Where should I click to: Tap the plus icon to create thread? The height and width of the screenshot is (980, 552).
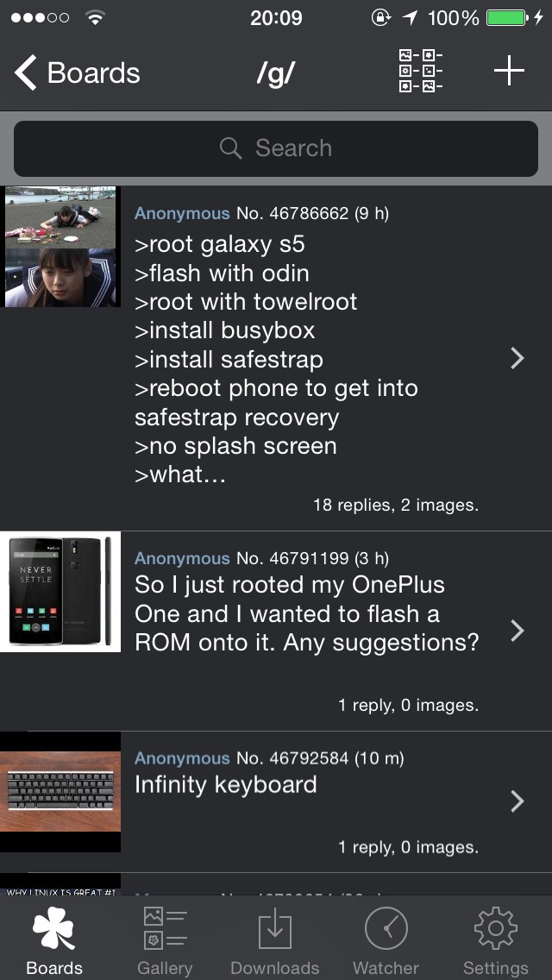pyautogui.click(x=510, y=71)
